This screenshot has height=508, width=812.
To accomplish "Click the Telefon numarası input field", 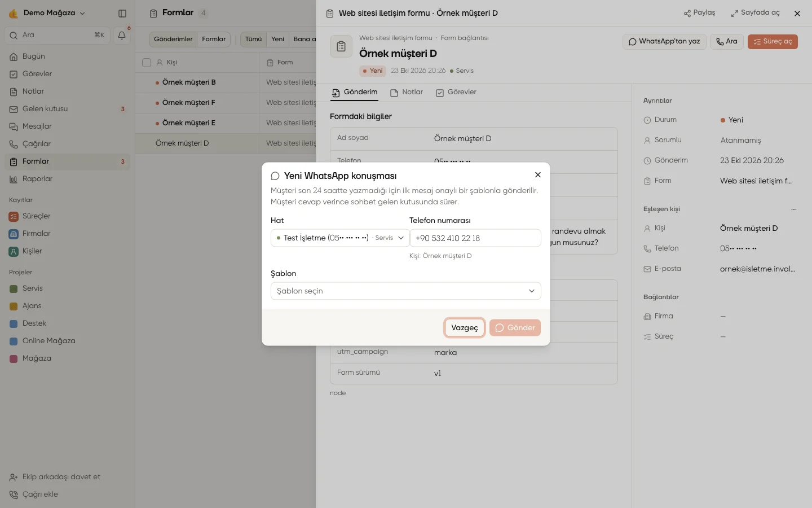I will (x=475, y=238).
